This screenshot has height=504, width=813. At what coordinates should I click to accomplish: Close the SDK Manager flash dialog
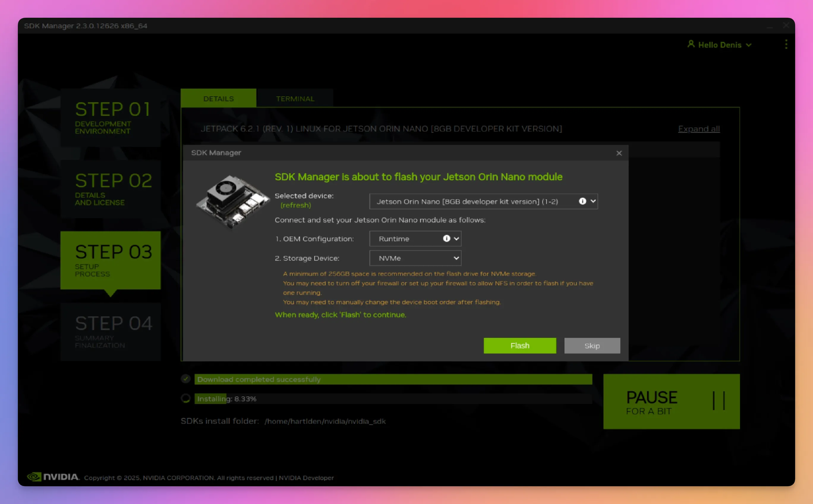coord(619,153)
